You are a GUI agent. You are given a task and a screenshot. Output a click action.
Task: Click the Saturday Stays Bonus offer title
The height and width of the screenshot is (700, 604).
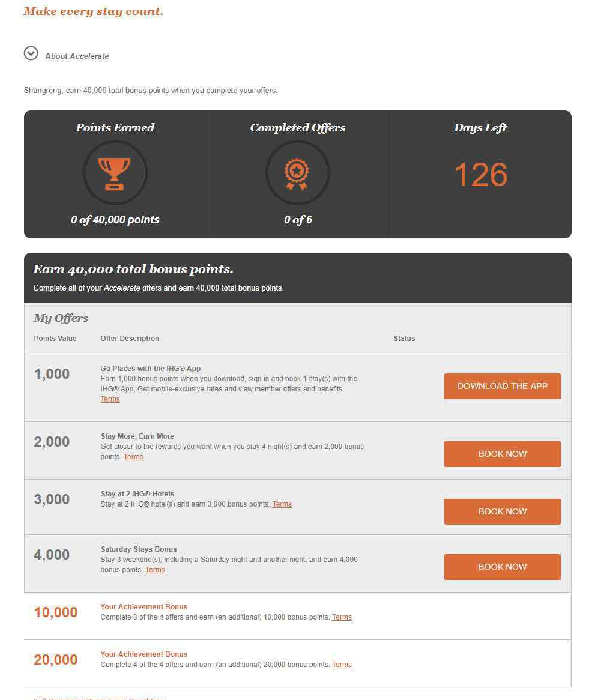(139, 549)
